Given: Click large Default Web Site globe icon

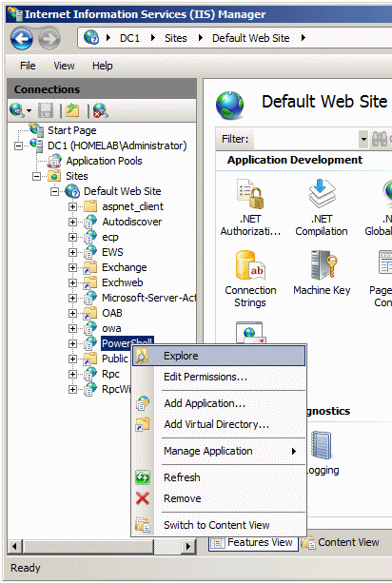Looking at the screenshot, I should click(230, 106).
